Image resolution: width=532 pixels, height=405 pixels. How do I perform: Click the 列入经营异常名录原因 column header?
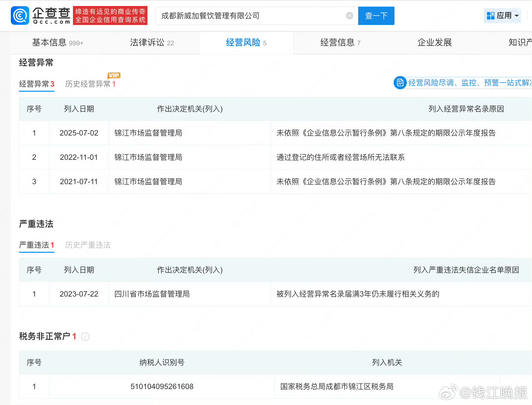tap(466, 109)
